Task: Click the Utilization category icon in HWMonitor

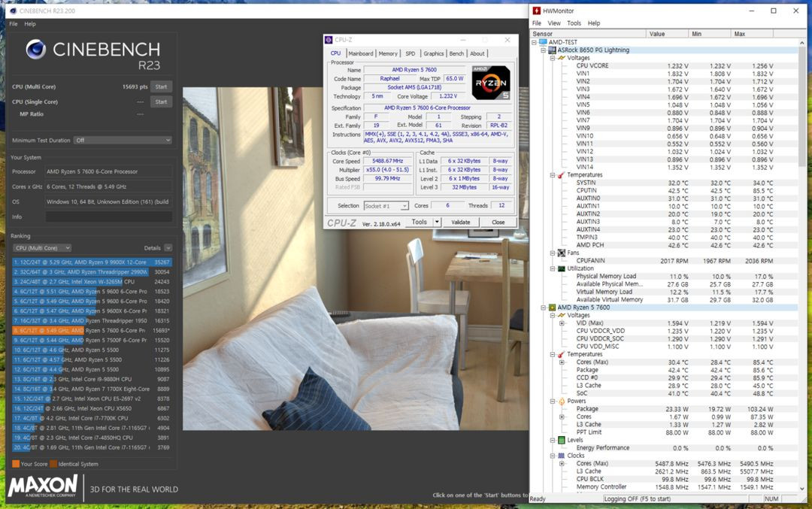Action: [562, 268]
